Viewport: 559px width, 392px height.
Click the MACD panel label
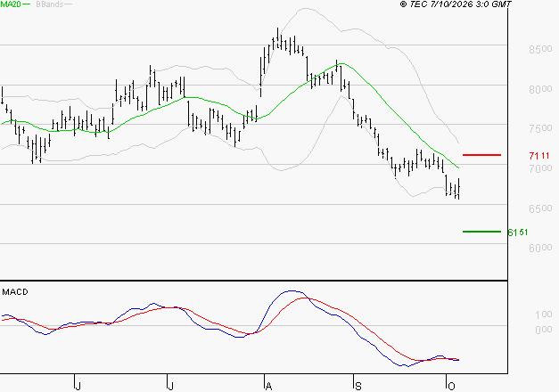click(15, 292)
